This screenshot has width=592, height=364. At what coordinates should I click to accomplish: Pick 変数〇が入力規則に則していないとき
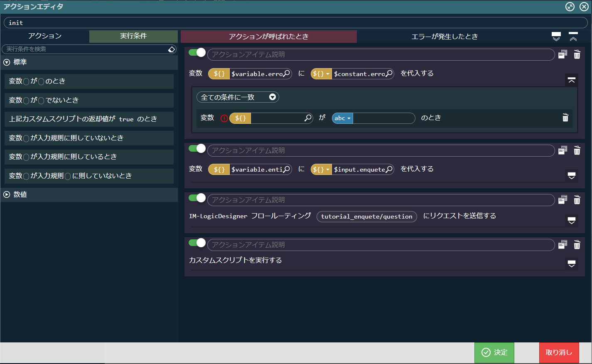click(x=89, y=138)
